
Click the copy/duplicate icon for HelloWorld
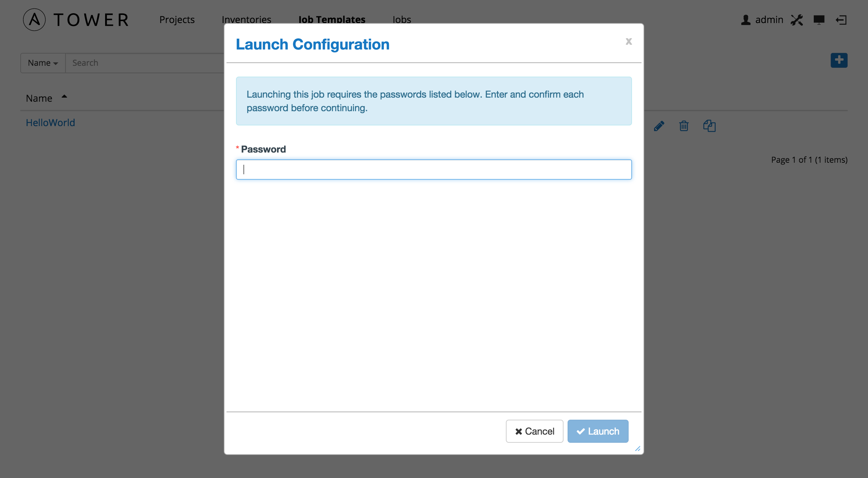(x=709, y=125)
